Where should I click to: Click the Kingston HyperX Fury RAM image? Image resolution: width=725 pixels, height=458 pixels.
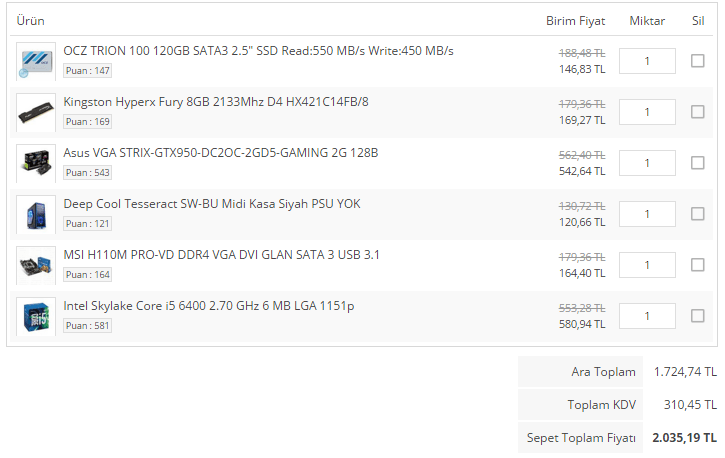[x=36, y=112]
